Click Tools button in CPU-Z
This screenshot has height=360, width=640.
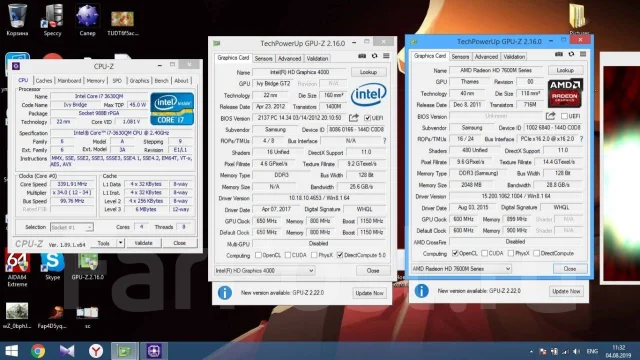[x=104, y=243]
